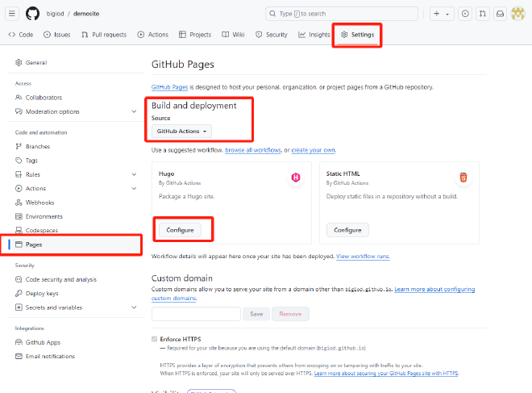The image size is (532, 393).
Task: Open the pull requests shortcut icon in header
Action: (x=483, y=14)
